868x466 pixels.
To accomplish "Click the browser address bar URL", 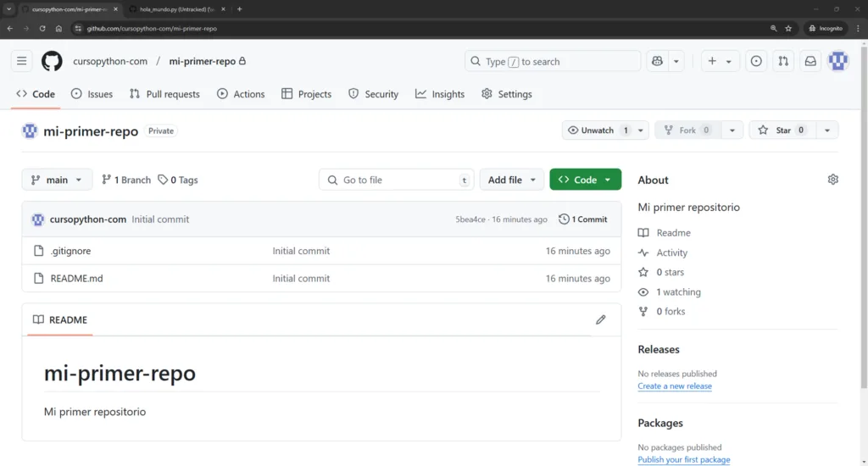I will pyautogui.click(x=152, y=28).
